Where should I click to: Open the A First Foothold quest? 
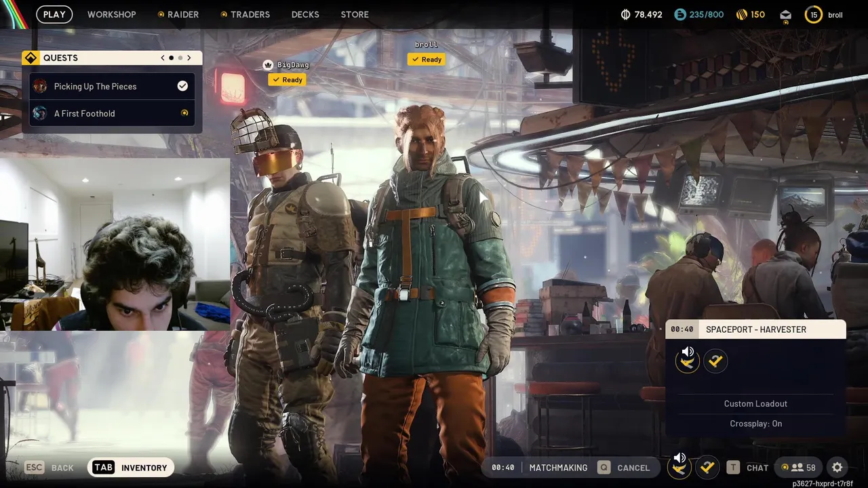(112, 113)
